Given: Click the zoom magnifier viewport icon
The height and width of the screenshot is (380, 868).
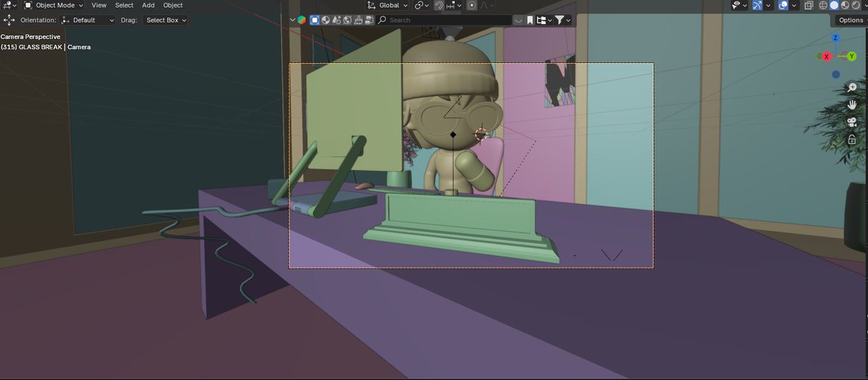Looking at the screenshot, I should 852,88.
